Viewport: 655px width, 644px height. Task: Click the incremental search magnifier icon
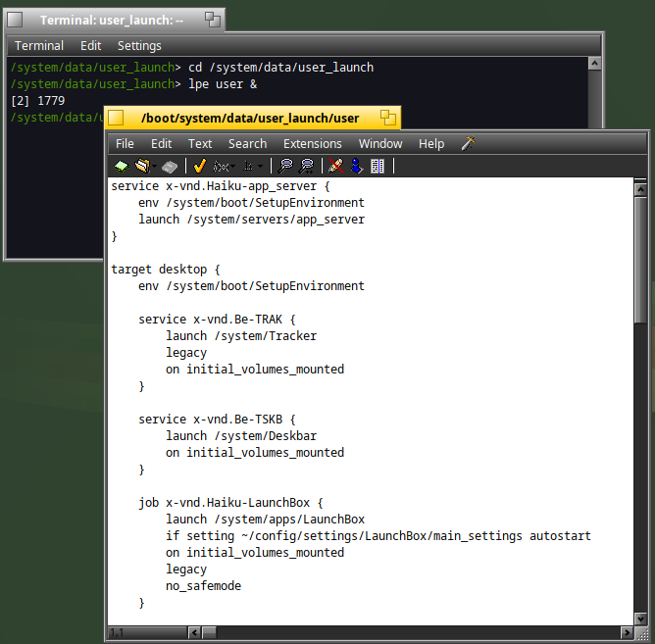click(x=307, y=167)
